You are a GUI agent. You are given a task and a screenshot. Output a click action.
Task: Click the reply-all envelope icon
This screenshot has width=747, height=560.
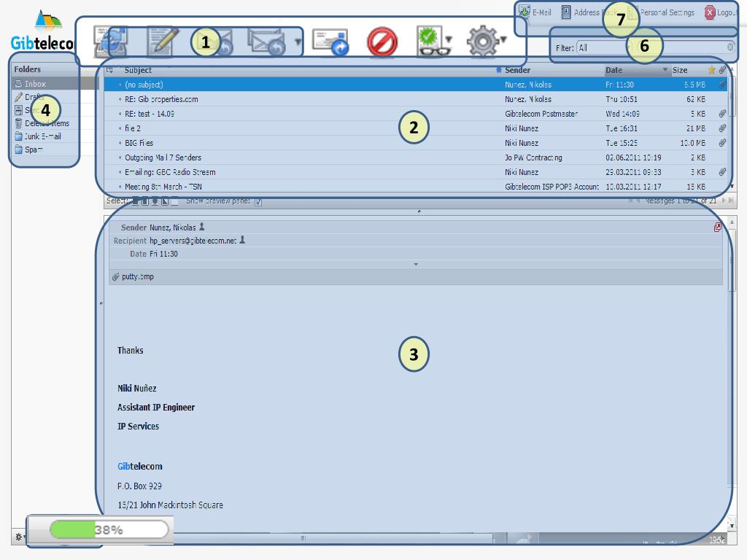pyautogui.click(x=266, y=42)
